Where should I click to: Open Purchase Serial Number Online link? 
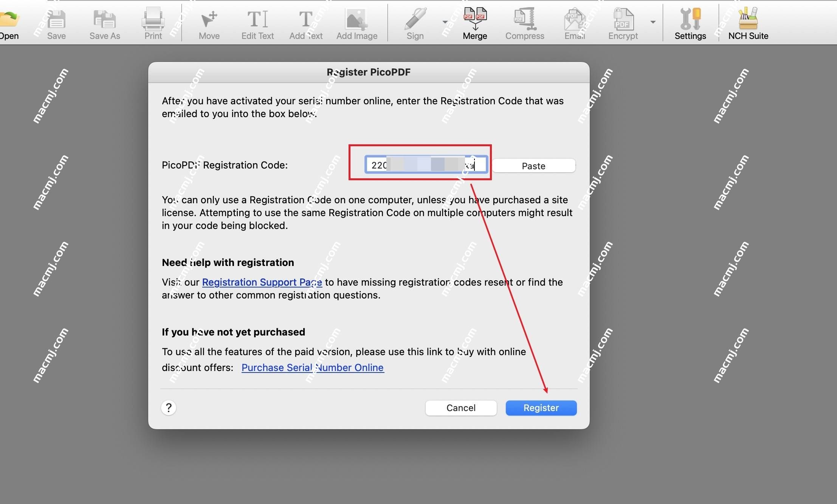point(313,368)
